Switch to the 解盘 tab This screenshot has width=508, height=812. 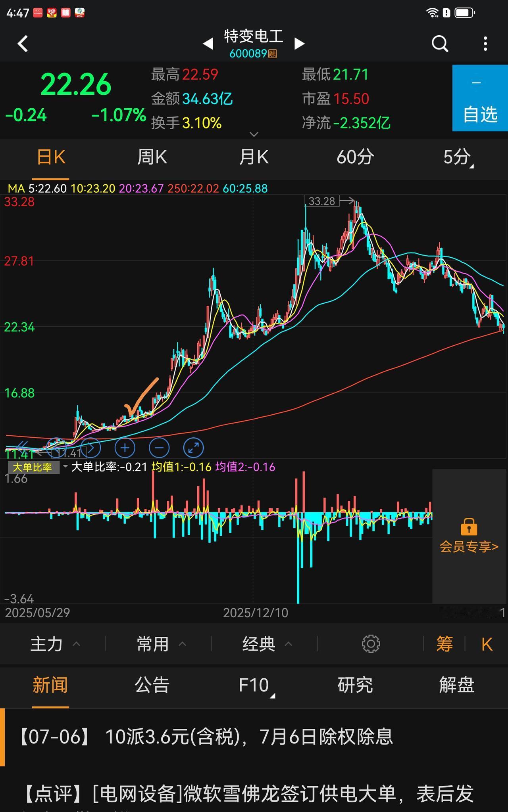(x=457, y=685)
